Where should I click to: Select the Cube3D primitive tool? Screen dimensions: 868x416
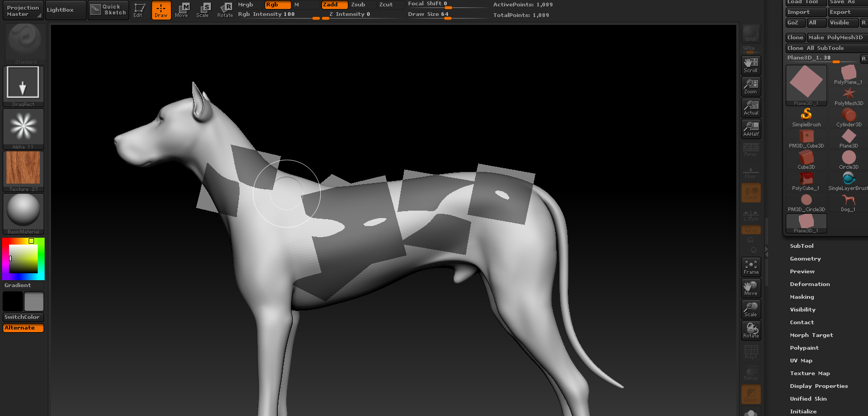pos(806,160)
